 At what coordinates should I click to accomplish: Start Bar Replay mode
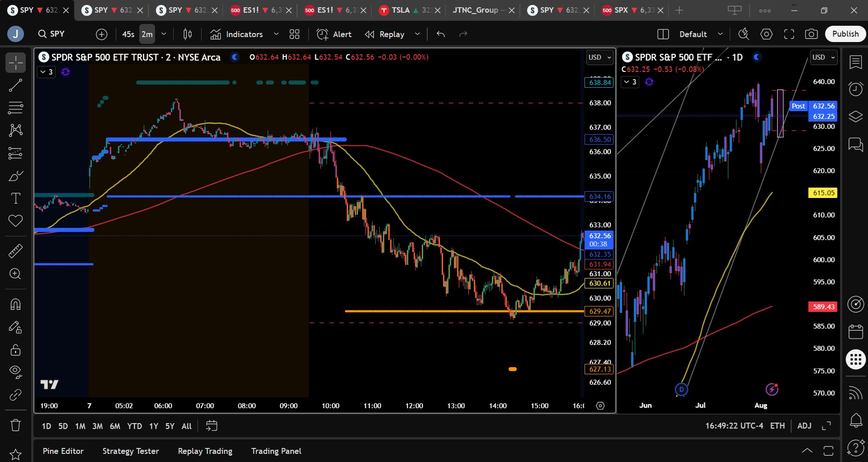coord(385,34)
